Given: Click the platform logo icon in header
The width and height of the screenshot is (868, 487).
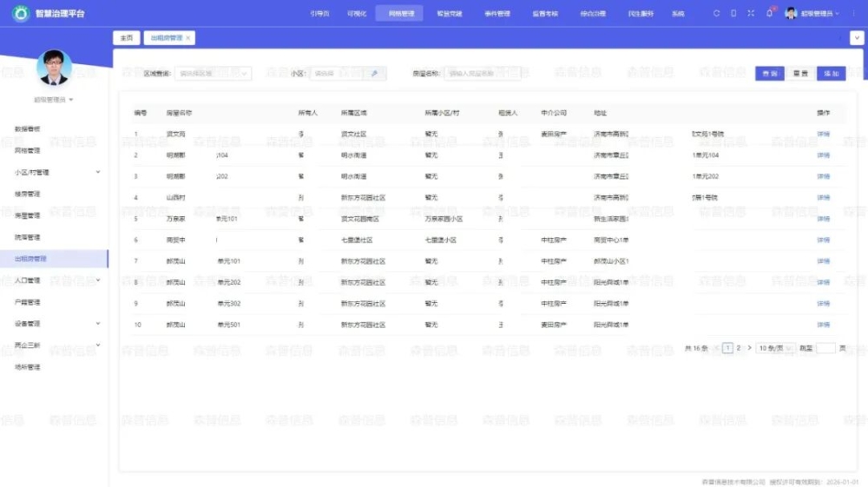Looking at the screenshot, I should pos(21,13).
